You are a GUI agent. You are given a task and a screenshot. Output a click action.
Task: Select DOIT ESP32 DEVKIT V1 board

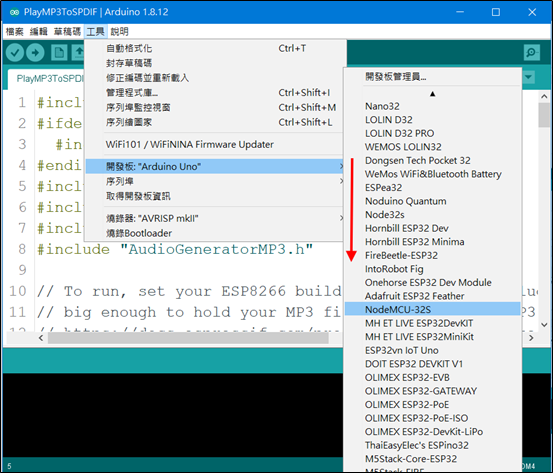(433, 364)
